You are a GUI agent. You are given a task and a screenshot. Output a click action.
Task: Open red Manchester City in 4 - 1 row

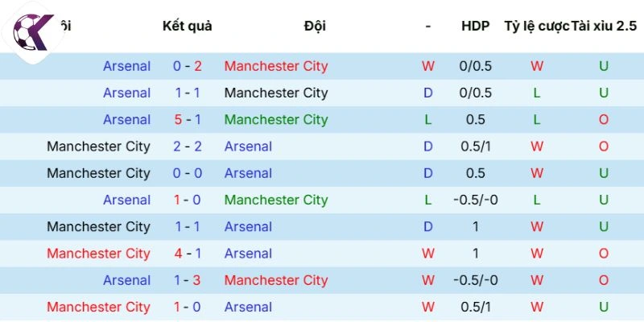[x=98, y=254]
